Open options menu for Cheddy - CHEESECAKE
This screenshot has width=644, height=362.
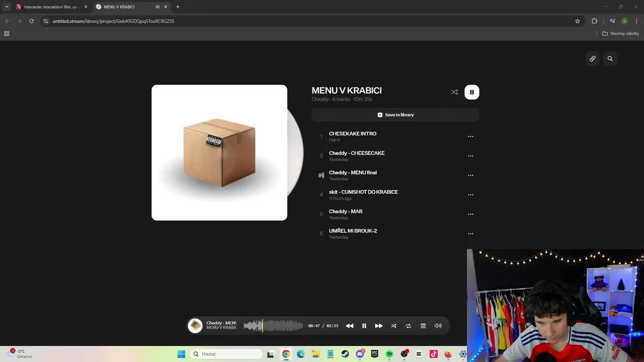[x=470, y=156]
